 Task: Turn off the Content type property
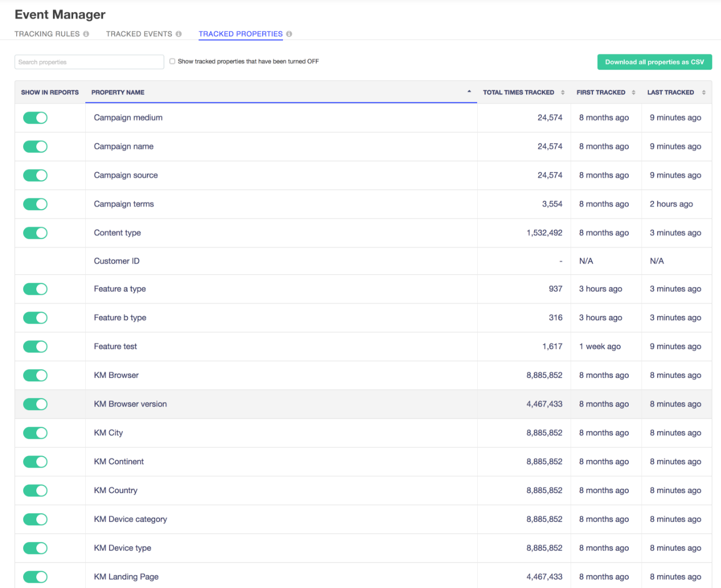[35, 233]
